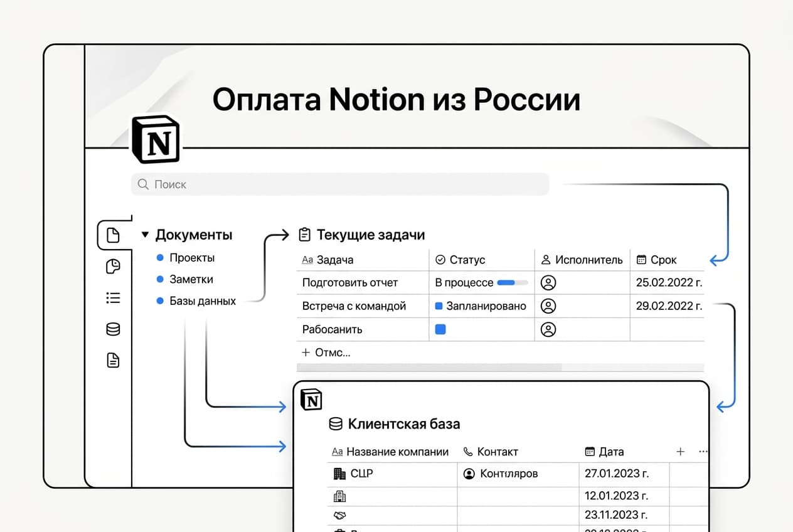This screenshot has height=532, width=793.
Task: Open the bulleted list icon in sidebar
Action: click(x=113, y=298)
